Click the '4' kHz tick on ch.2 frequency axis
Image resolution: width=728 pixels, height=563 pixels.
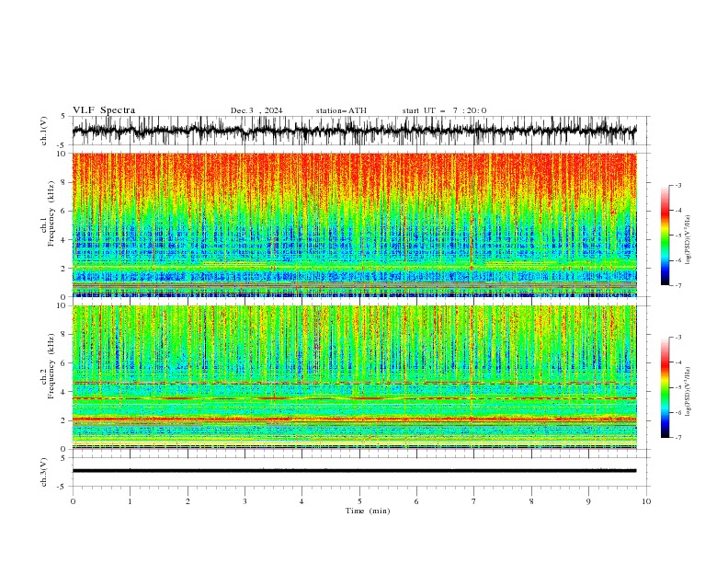click(x=64, y=392)
